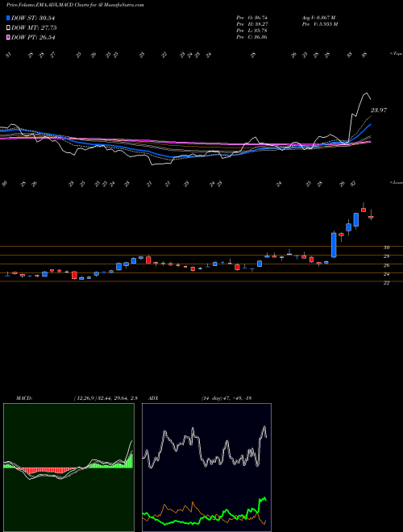Click the 'Pre V: 5.935 M' volume text
The image size is (403, 532).
click(x=319, y=23)
